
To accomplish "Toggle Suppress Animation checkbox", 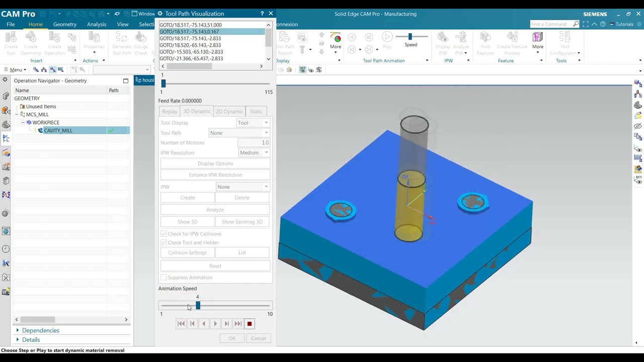I will click(x=164, y=278).
